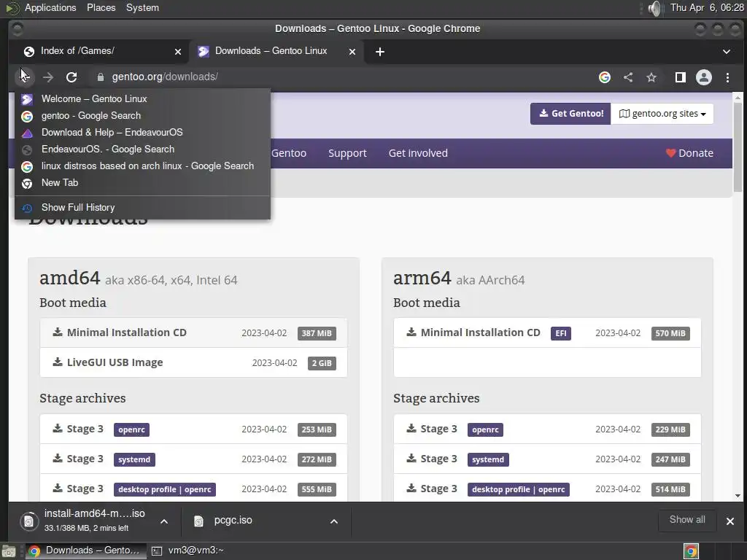Select gentoo - Google Search history entry
The image size is (747, 560).
(142, 116)
